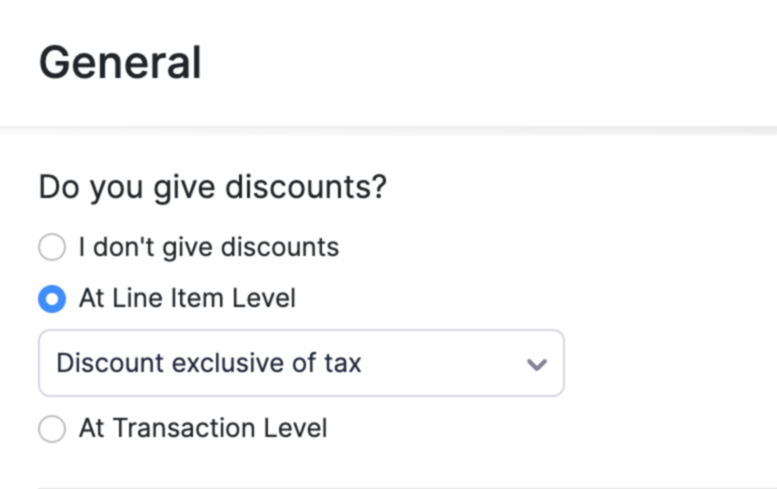Turn off discounts via the first radio option
Image resolution: width=777 pixels, height=489 pixels.
coord(52,247)
